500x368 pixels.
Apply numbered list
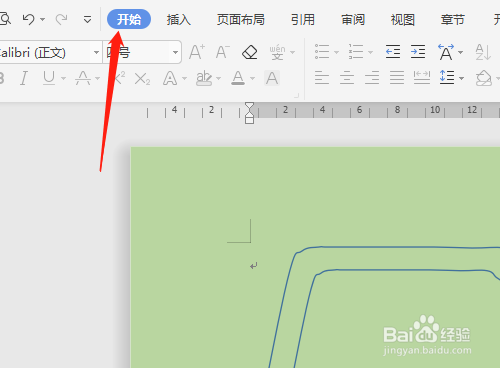tap(356, 52)
